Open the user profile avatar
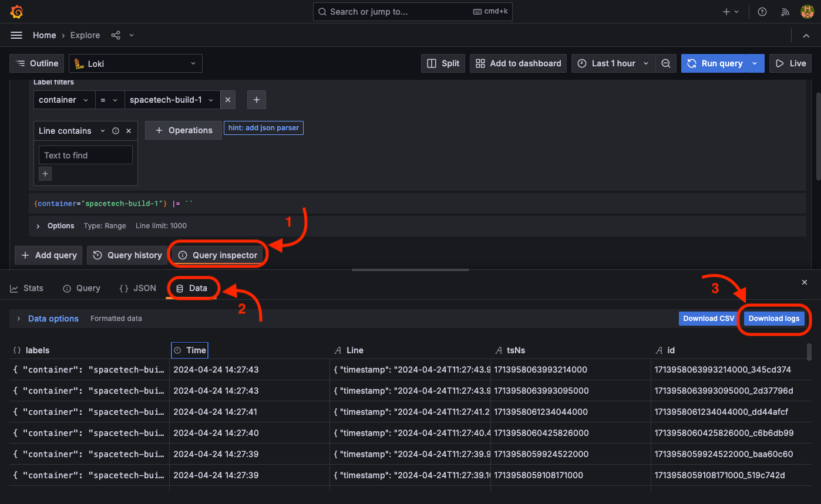 point(807,12)
